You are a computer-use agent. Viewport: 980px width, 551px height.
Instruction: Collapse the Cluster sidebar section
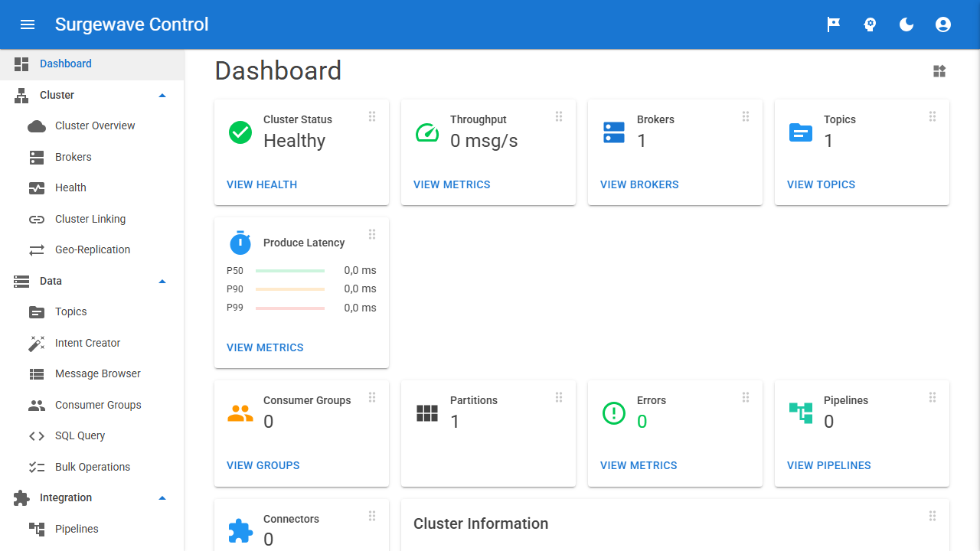tap(162, 95)
